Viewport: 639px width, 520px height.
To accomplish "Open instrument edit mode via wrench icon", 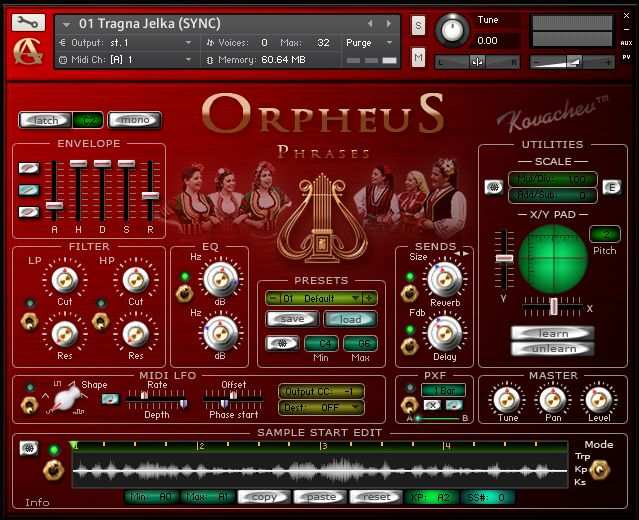I will pyautogui.click(x=28, y=22).
